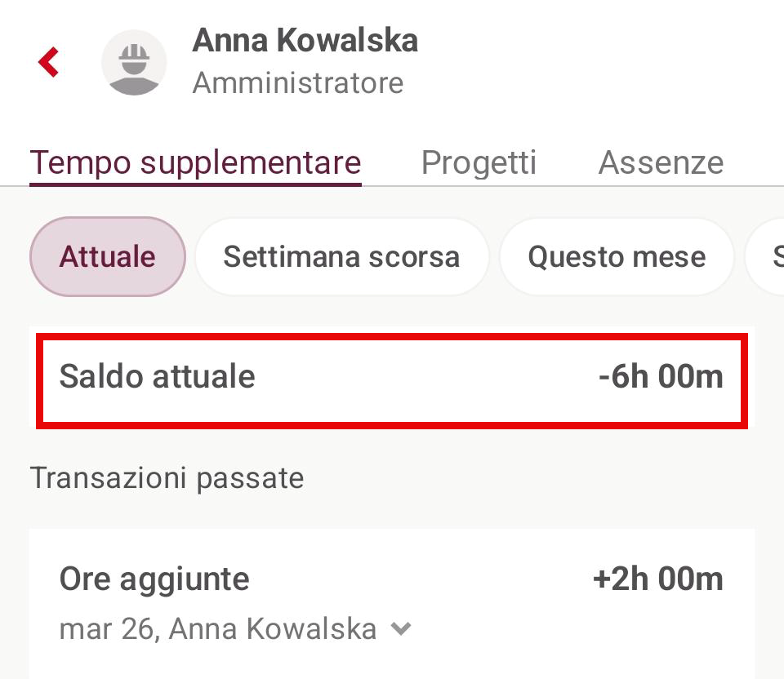Screen dimensions: 784x679
Task: Click the Amministratore role label
Action: (297, 83)
